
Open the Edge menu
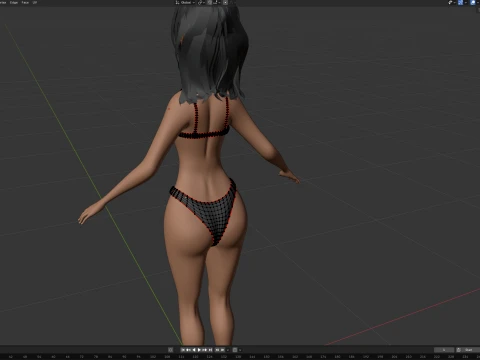(x=14, y=2)
